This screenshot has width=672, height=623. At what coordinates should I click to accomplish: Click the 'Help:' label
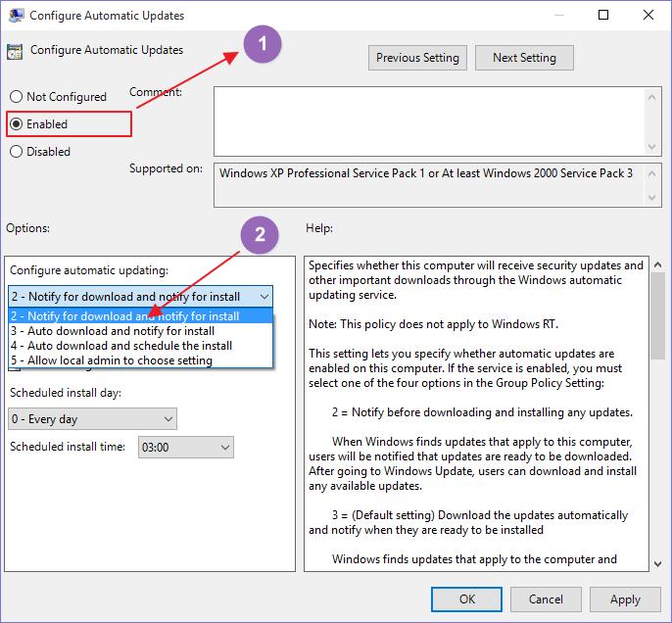point(319,228)
